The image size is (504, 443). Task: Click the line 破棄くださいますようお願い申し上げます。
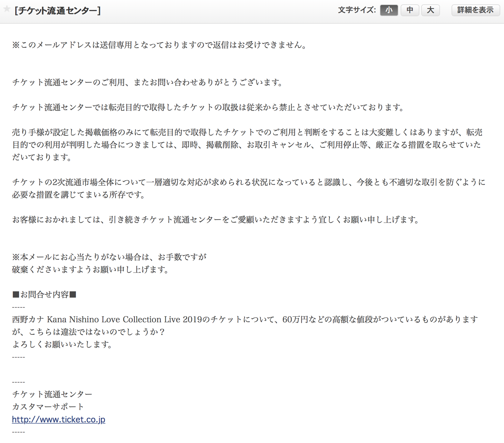(91, 270)
